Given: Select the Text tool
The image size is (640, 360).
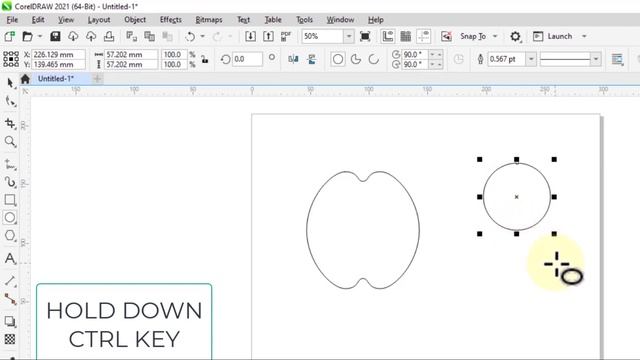Looking at the screenshot, I should (x=10, y=258).
